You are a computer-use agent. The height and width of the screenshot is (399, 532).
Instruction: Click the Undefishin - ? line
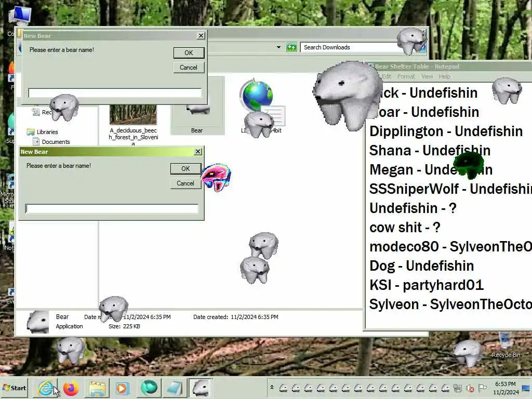pyautogui.click(x=413, y=208)
